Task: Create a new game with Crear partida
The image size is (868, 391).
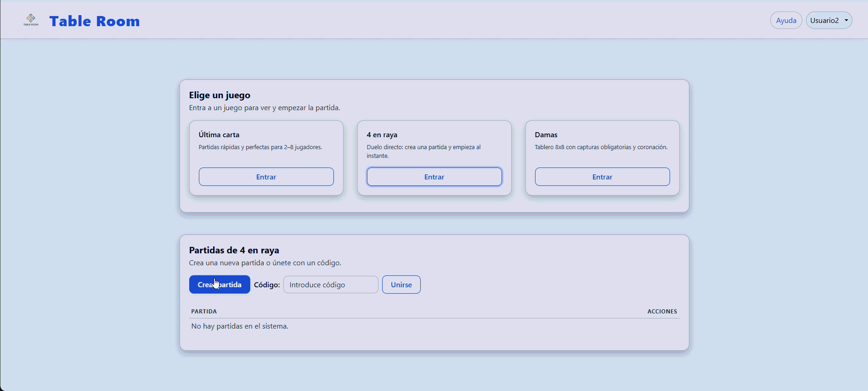Action: click(220, 285)
